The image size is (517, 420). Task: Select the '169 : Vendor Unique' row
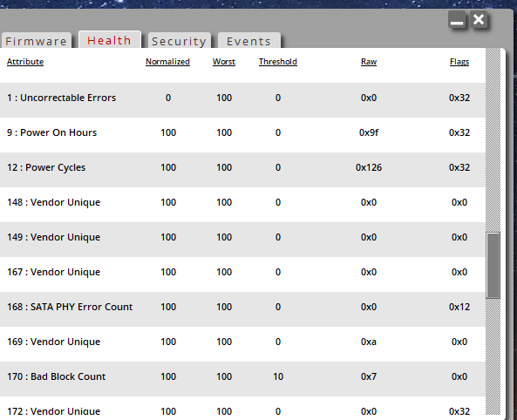pyautogui.click(x=242, y=344)
